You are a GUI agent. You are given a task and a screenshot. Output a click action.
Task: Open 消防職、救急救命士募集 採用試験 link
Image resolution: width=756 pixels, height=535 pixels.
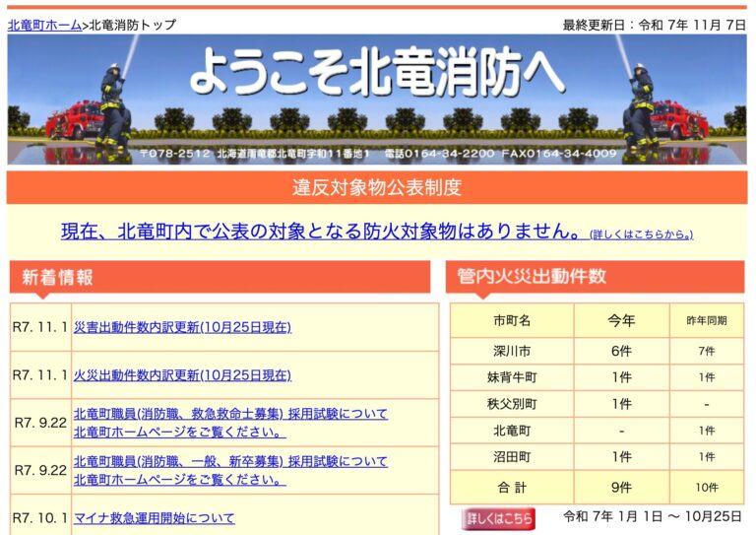pyautogui.click(x=230, y=414)
